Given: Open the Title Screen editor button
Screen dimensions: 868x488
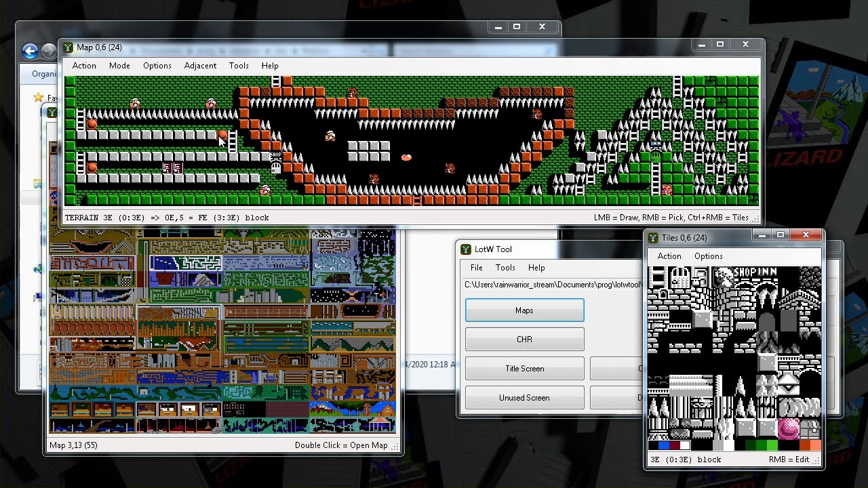Looking at the screenshot, I should pyautogui.click(x=524, y=369).
